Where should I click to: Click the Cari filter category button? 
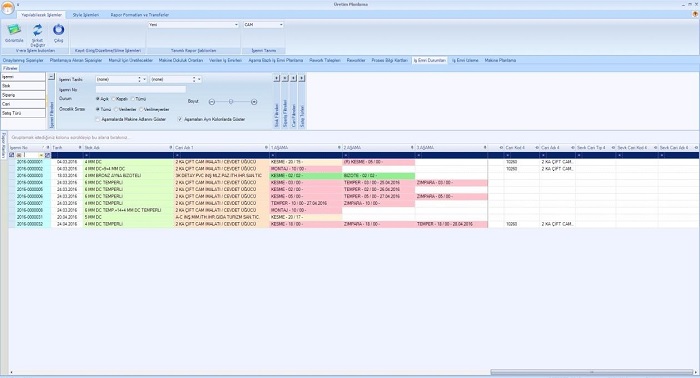point(23,104)
